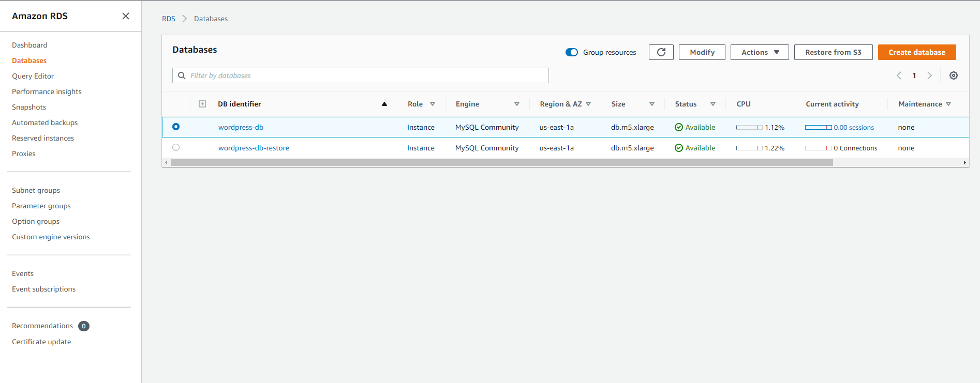Expand all rows plus icon in header
The image size is (980, 383).
pos(202,104)
